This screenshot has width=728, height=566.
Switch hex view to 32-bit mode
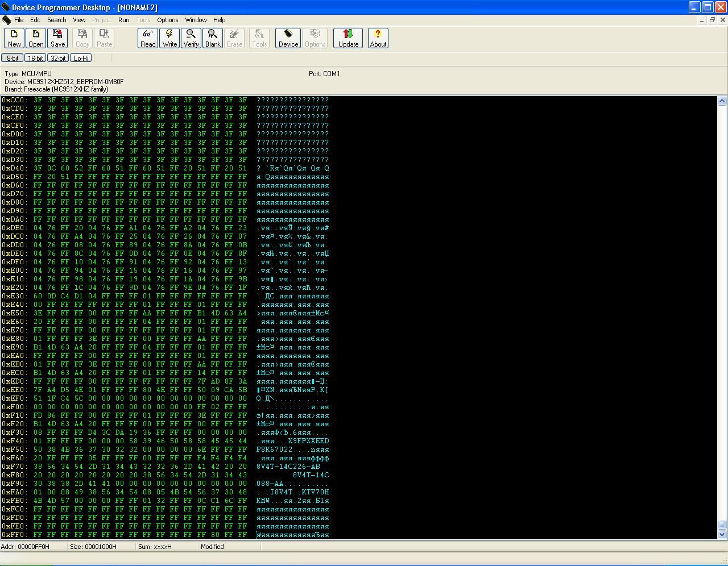[58, 58]
